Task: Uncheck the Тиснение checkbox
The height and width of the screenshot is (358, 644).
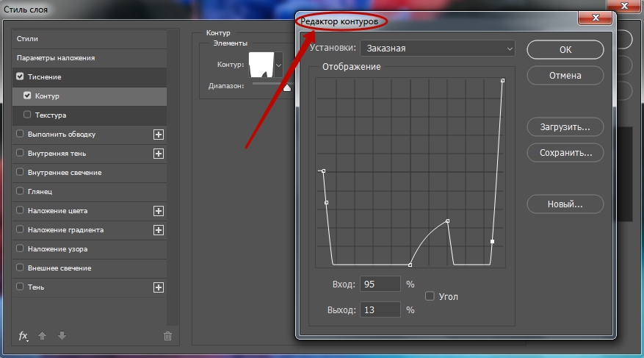Action: (20, 76)
